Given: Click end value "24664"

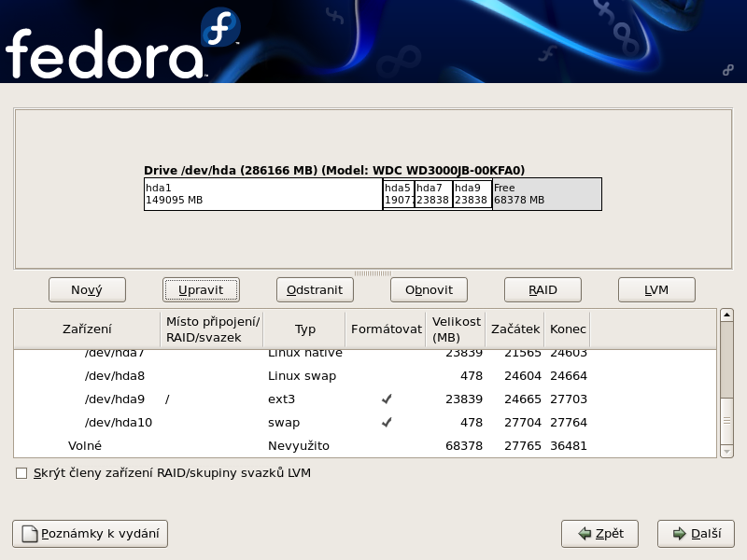Looking at the screenshot, I should pos(569,376).
